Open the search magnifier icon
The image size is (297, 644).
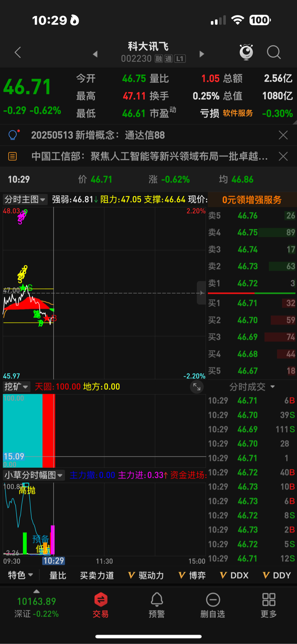[x=274, y=52]
